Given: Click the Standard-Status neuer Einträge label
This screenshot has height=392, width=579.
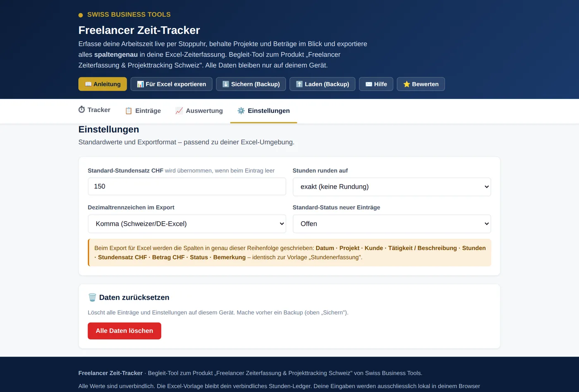Looking at the screenshot, I should coord(336,207).
